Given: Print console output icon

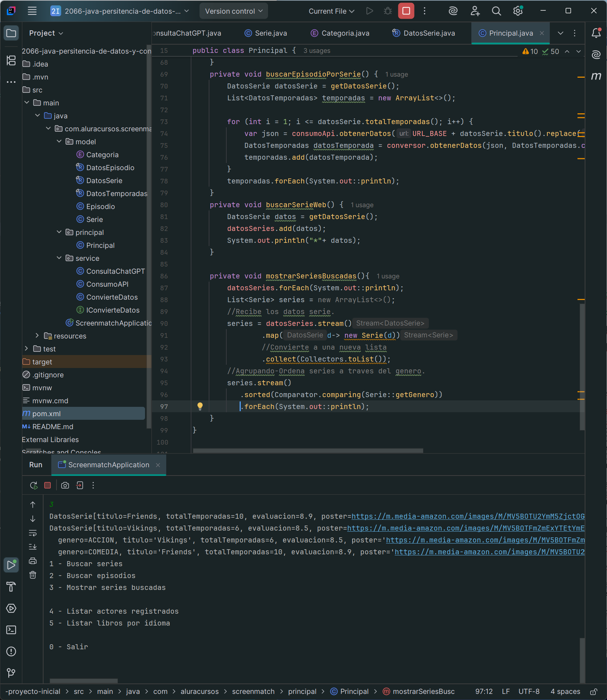Looking at the screenshot, I should coord(33,561).
